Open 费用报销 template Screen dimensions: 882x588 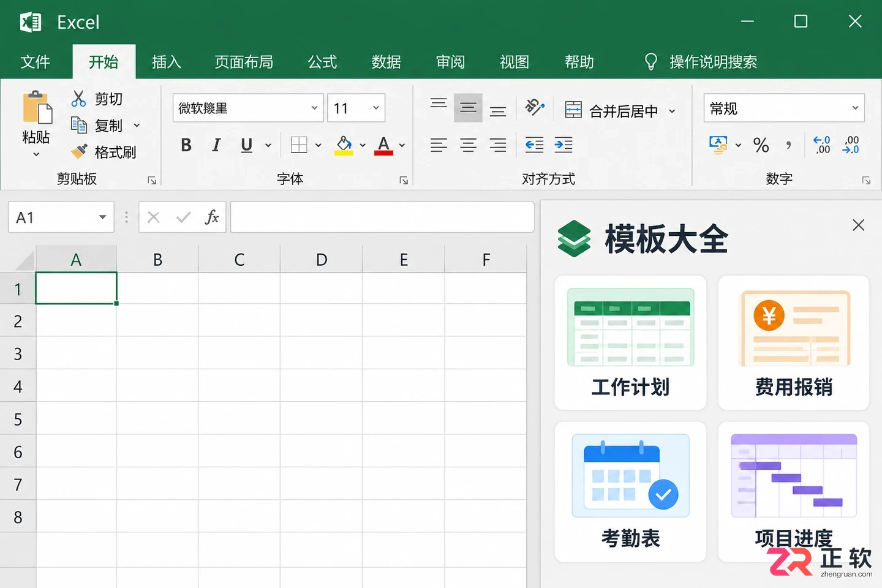[x=794, y=343]
